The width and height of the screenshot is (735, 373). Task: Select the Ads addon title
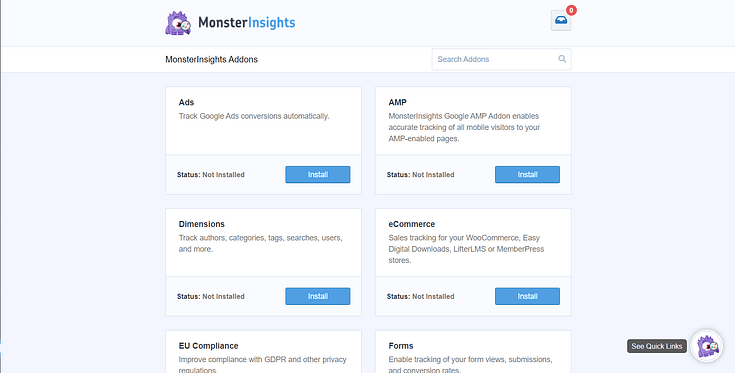click(186, 102)
